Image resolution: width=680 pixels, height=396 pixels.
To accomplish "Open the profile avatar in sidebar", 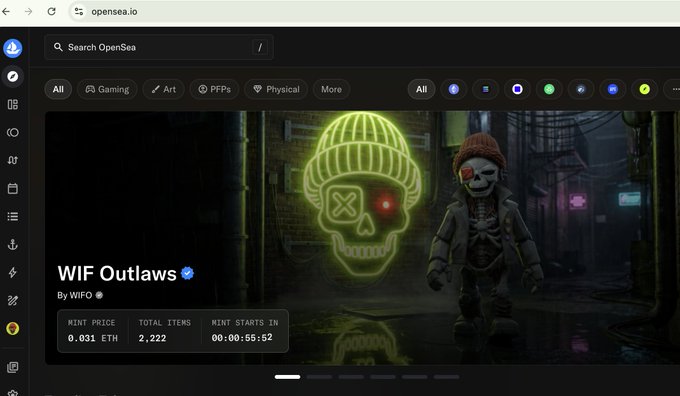I will tap(13, 329).
